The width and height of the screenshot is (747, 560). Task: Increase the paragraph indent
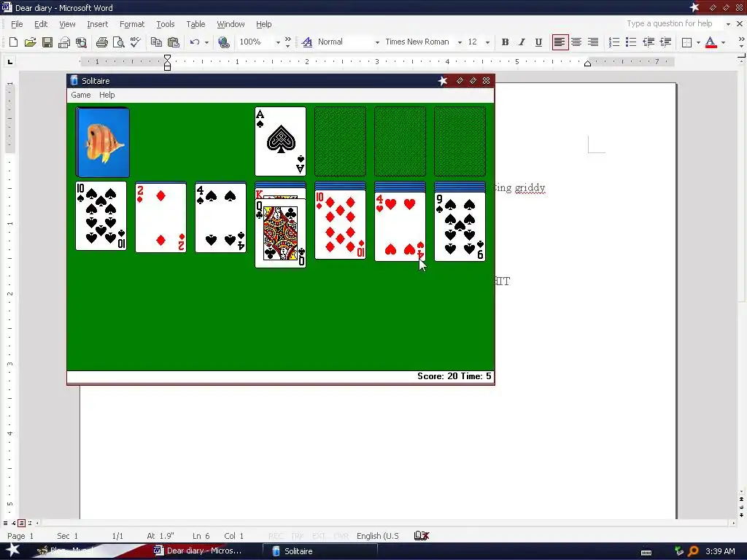(x=665, y=42)
